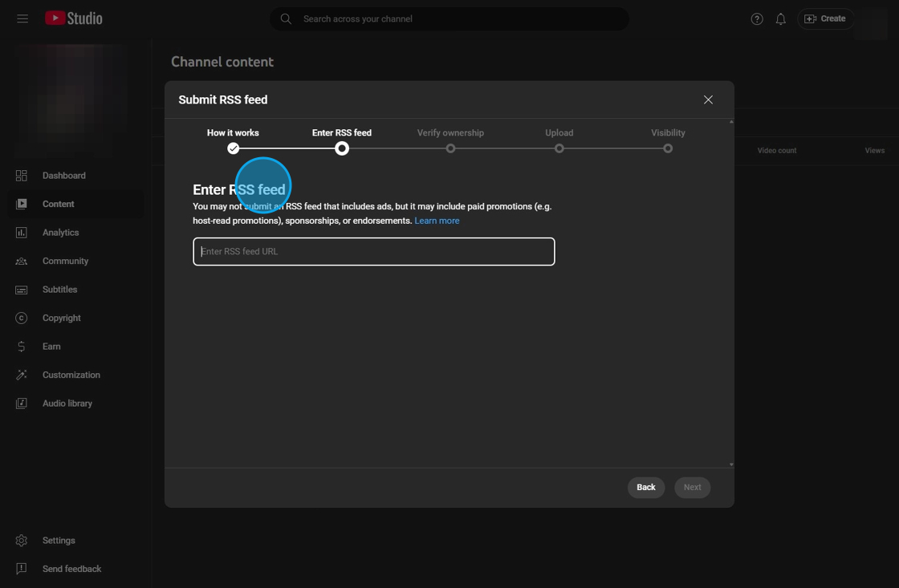
Task: Click the Copyright icon
Action: tap(21, 318)
